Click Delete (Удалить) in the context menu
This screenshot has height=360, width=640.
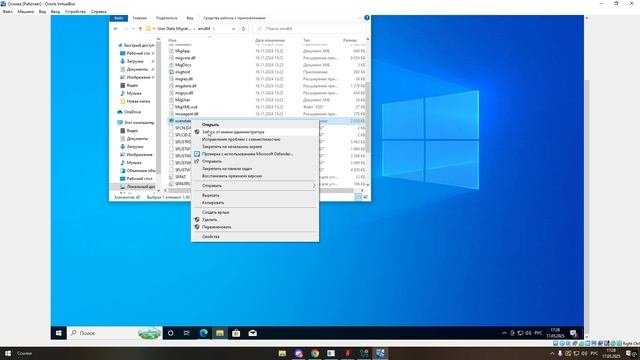coord(210,220)
